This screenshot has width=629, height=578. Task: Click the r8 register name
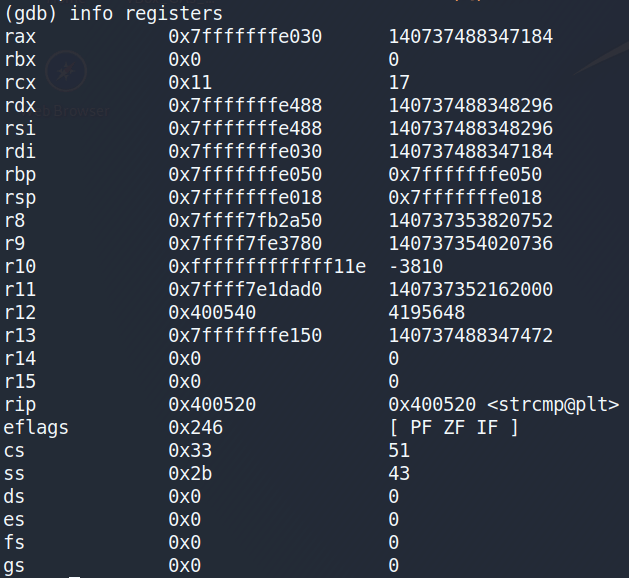click(x=15, y=220)
